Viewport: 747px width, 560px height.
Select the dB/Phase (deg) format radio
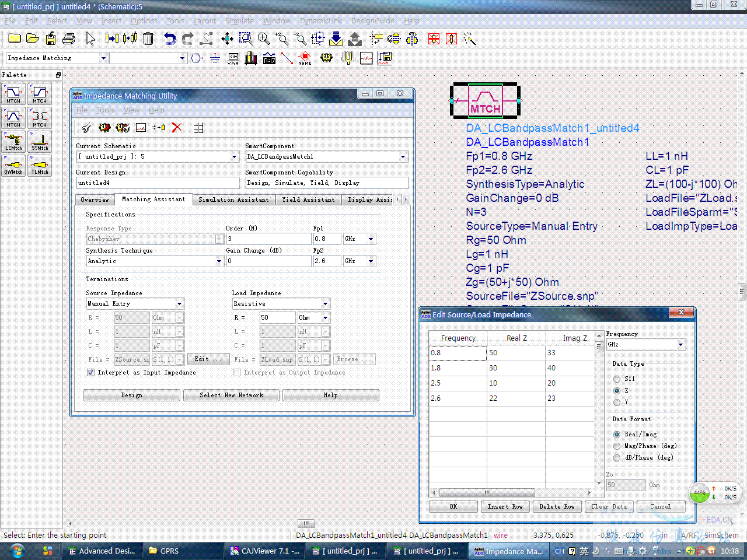click(x=617, y=458)
